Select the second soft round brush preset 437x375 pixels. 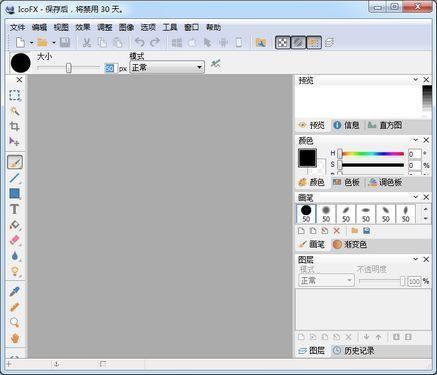click(x=326, y=214)
